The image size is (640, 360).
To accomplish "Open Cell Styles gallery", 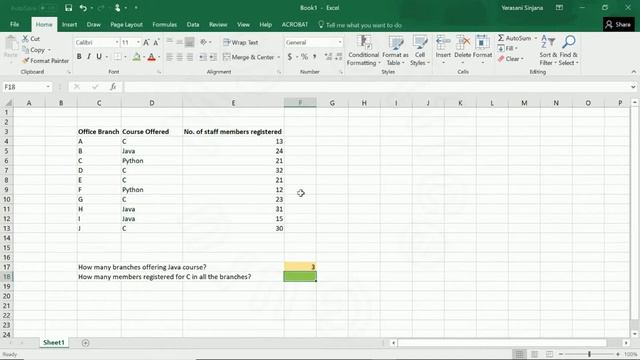I will pos(420,50).
